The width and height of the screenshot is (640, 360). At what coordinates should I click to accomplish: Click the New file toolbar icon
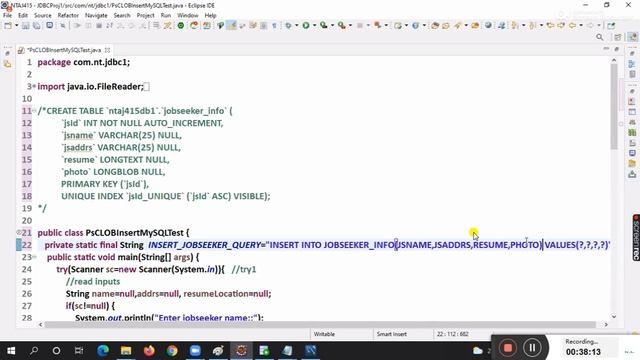(x=8, y=26)
